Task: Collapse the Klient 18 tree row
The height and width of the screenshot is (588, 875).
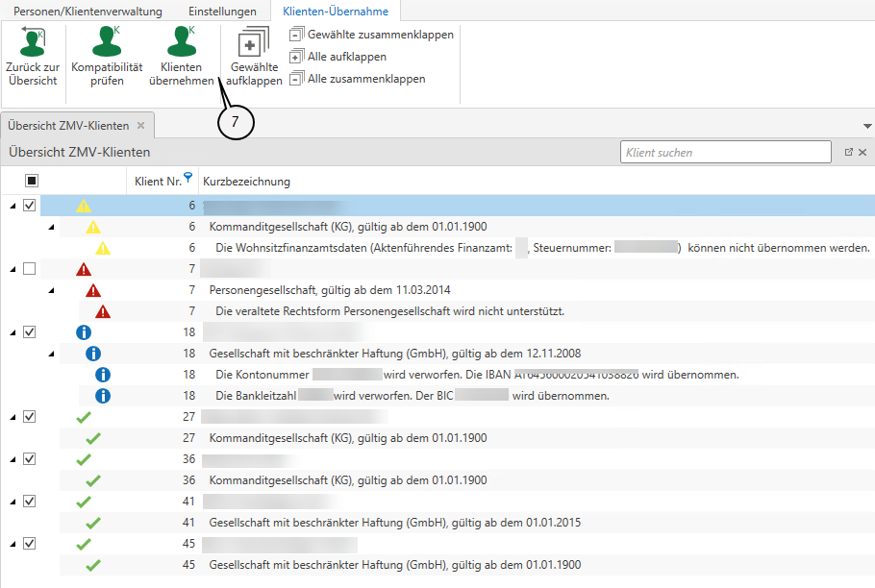Action: coord(12,332)
